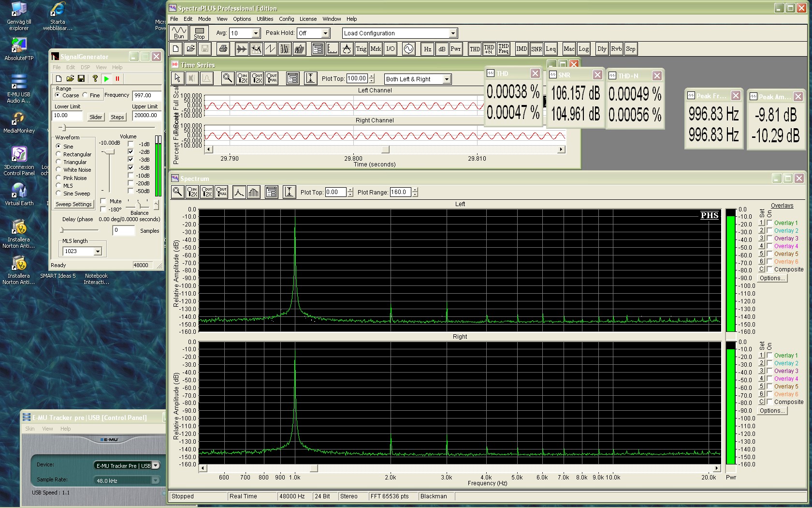
Task: Click the Run analyzer button
Action: coord(179,33)
